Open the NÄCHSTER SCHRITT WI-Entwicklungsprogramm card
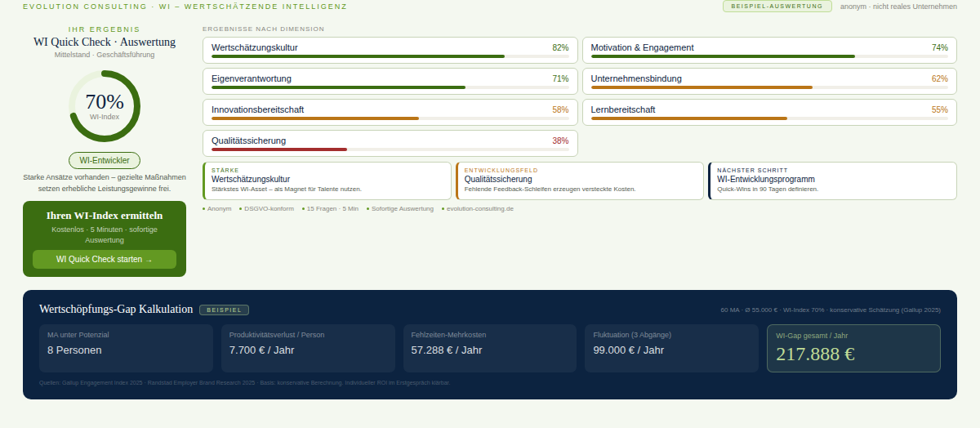The height and width of the screenshot is (428, 980). point(832,181)
